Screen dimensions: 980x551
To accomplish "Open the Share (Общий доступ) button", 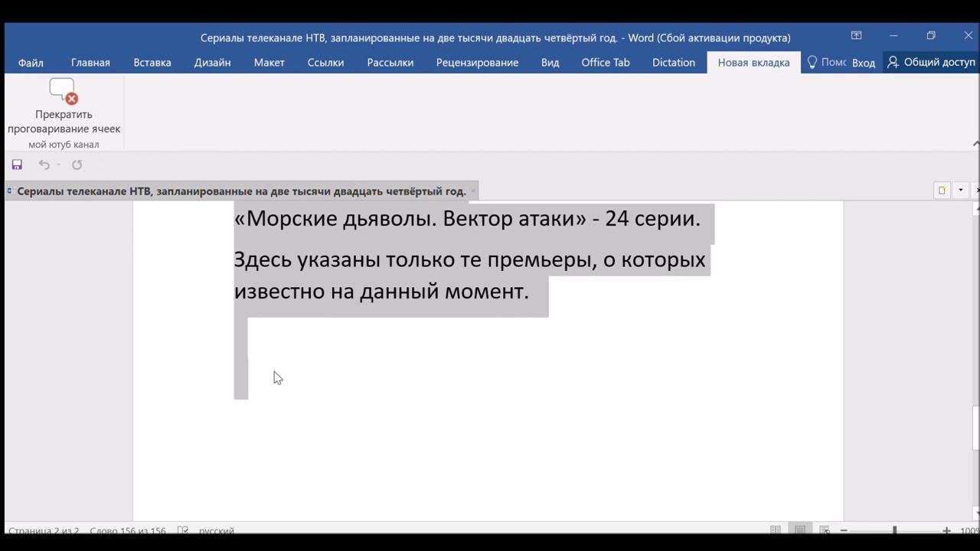I will tap(931, 62).
